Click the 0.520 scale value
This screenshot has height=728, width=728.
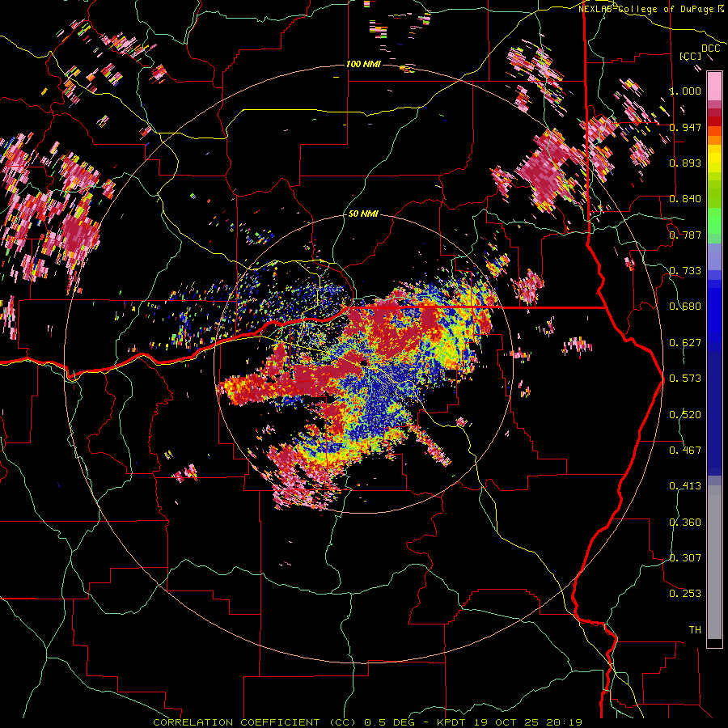coord(685,415)
